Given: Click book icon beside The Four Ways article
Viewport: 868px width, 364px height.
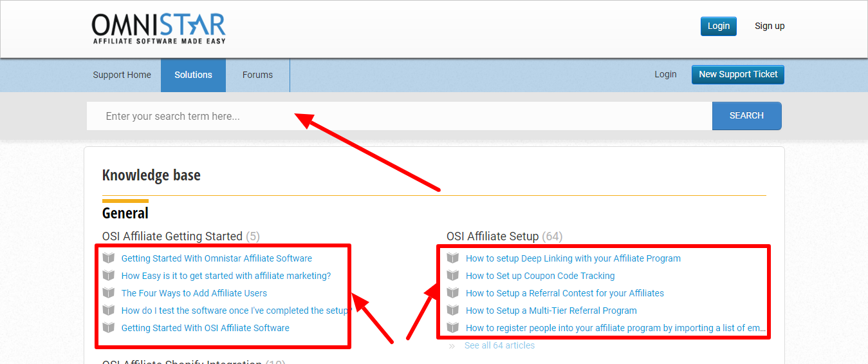Looking at the screenshot, I should (x=109, y=292).
